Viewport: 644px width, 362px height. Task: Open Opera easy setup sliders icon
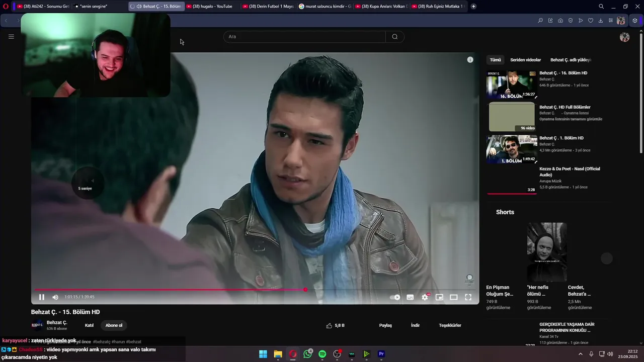coord(611,21)
